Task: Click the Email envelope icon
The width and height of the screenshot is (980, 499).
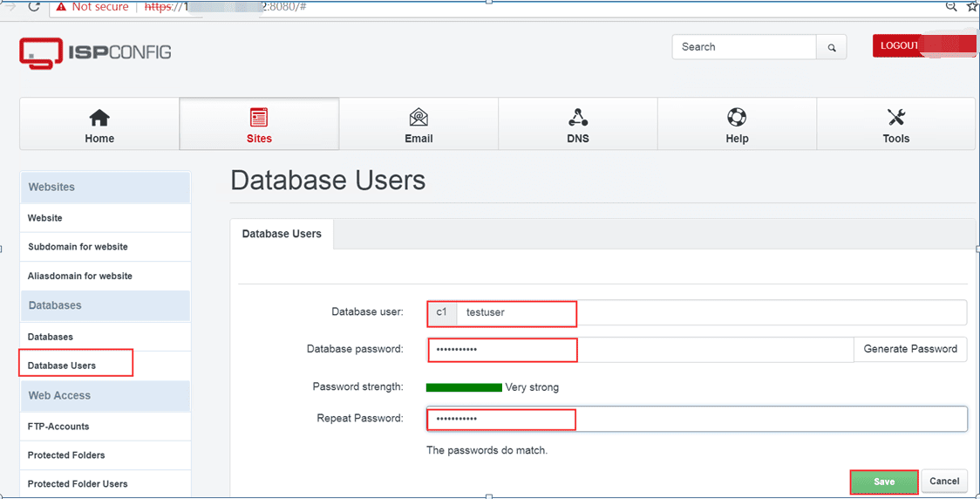Action: click(419, 117)
